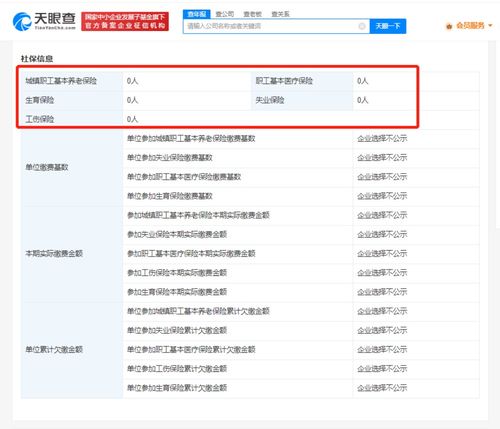Click the crown icon beside 会员服务
The width and height of the screenshot is (500, 429).
coord(449,26)
